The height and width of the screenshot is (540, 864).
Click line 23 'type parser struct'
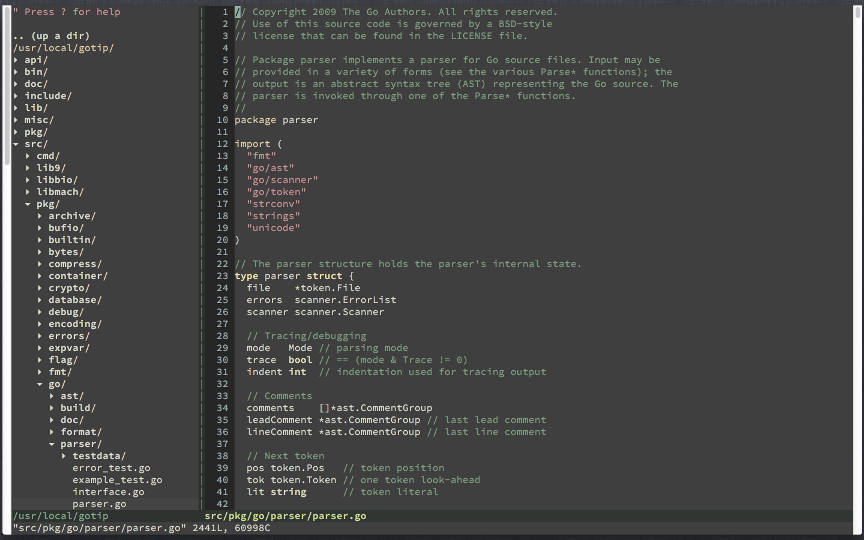[294, 276]
